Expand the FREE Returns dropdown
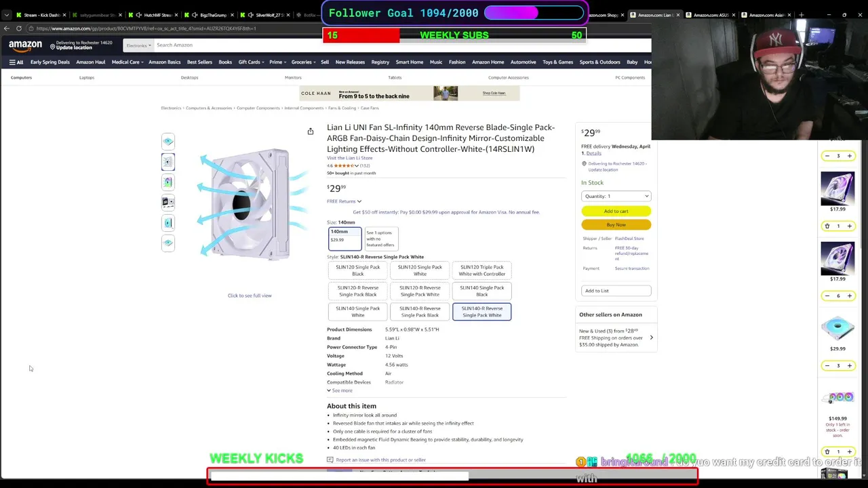Screen dimensions: 868x488 (x=344, y=201)
